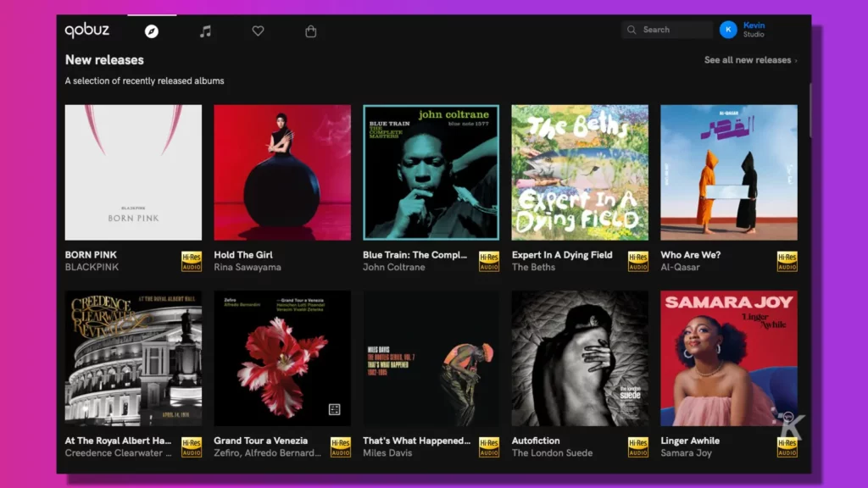Click the search magnifier icon
This screenshot has height=488, width=868.
coord(632,29)
